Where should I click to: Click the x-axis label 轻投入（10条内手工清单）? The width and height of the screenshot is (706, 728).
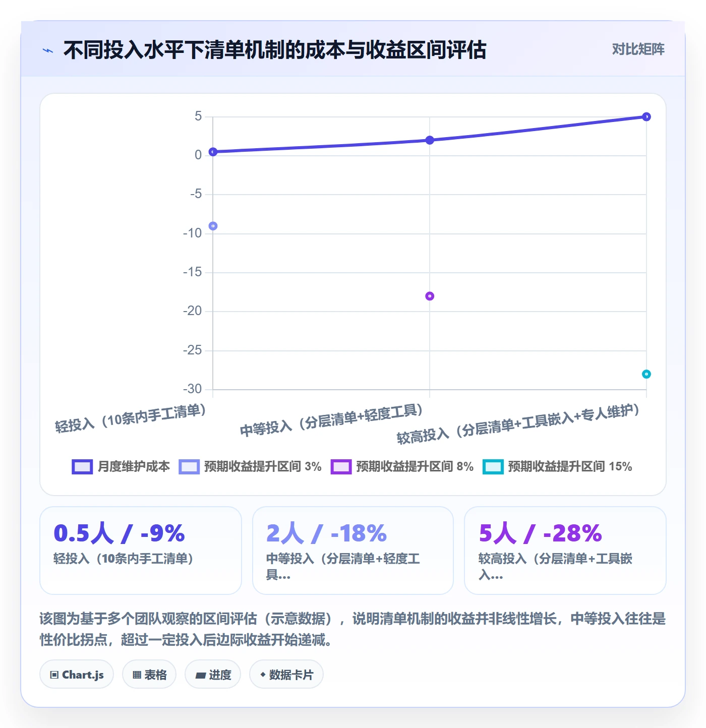coord(131,419)
